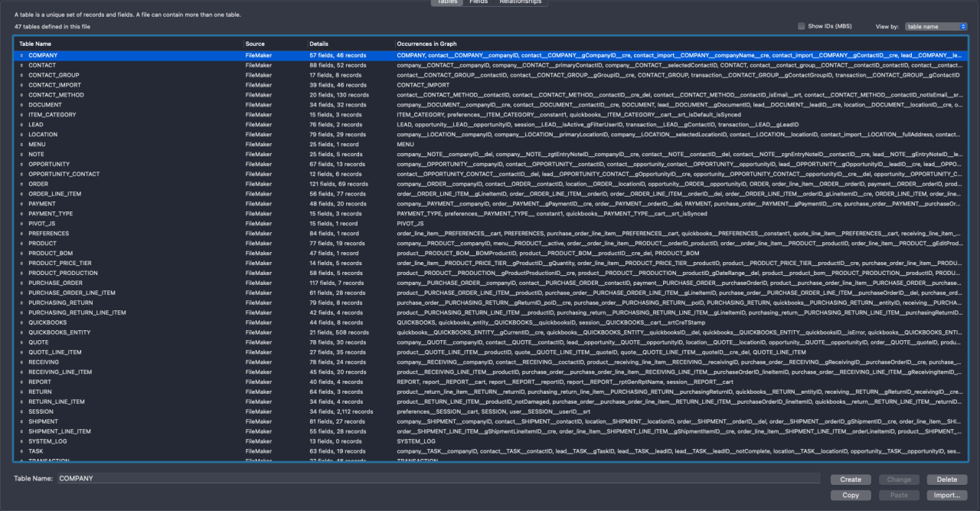
Task: Select the CONTACT table row
Action: [490, 66]
